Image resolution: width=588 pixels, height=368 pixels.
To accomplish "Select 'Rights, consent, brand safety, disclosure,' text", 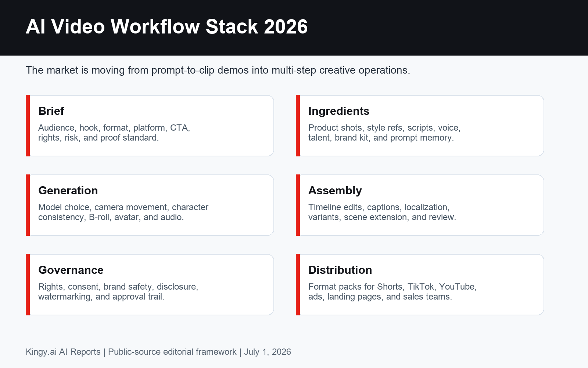I will 118,287.
